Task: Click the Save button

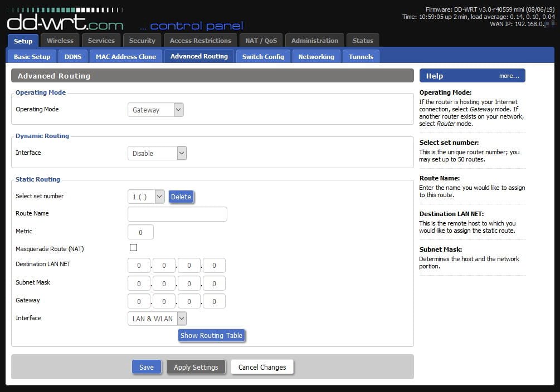Action: click(147, 367)
